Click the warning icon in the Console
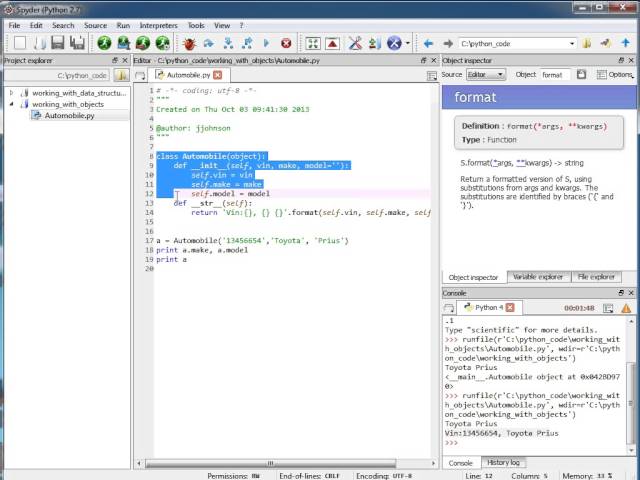Screen dimensions: 640x480 point(626,308)
